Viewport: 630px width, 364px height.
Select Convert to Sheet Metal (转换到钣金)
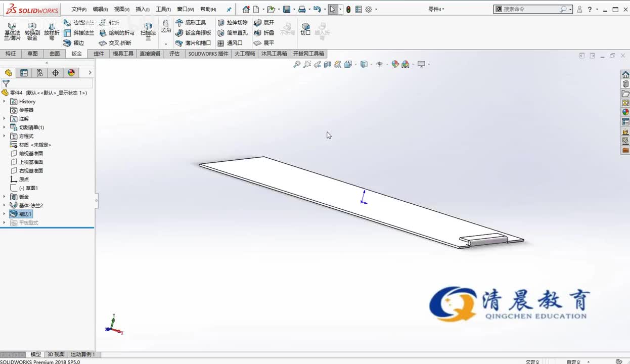click(x=32, y=31)
